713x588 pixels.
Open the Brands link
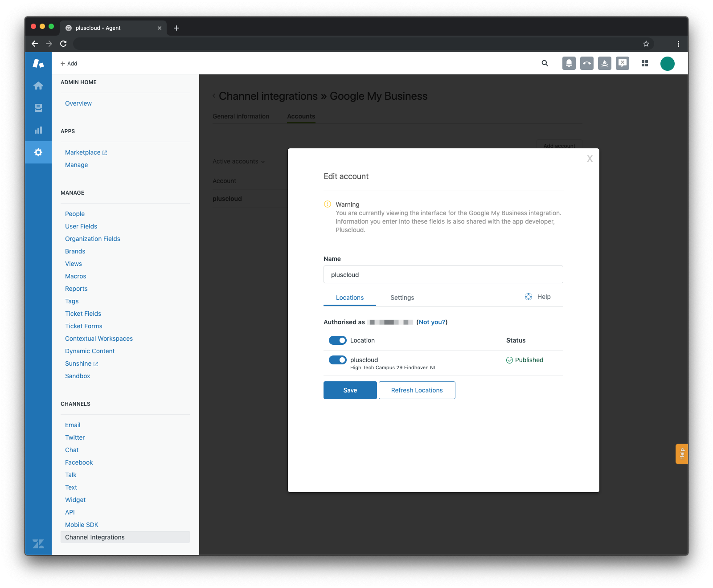pos(75,251)
